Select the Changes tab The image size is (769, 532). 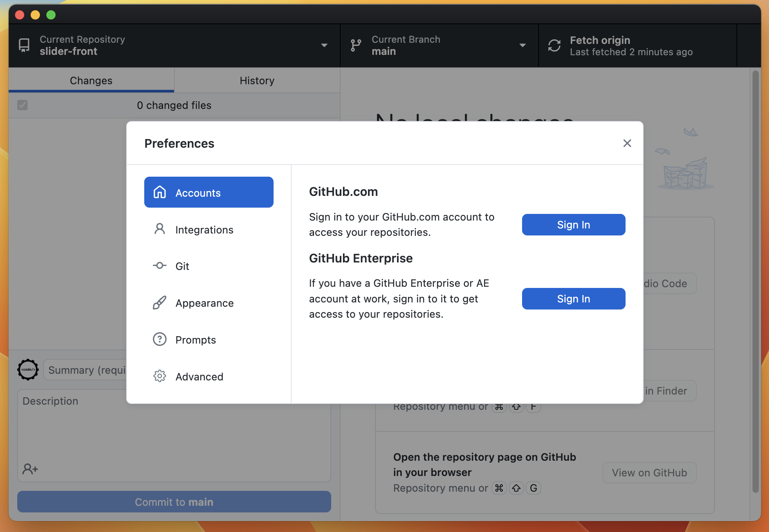pos(91,80)
